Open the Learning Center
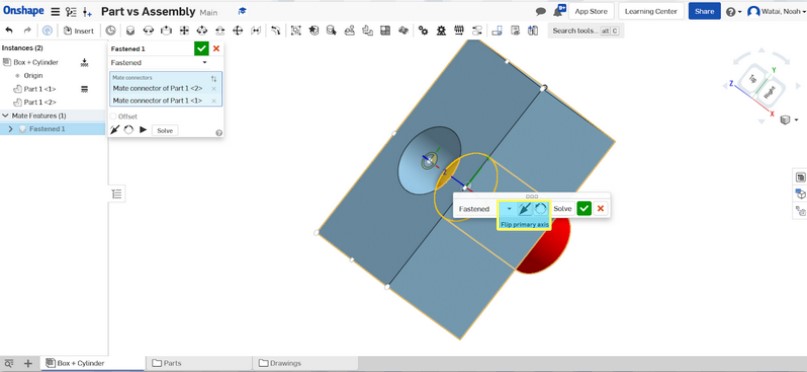Image resolution: width=807 pixels, height=372 pixels. click(651, 11)
